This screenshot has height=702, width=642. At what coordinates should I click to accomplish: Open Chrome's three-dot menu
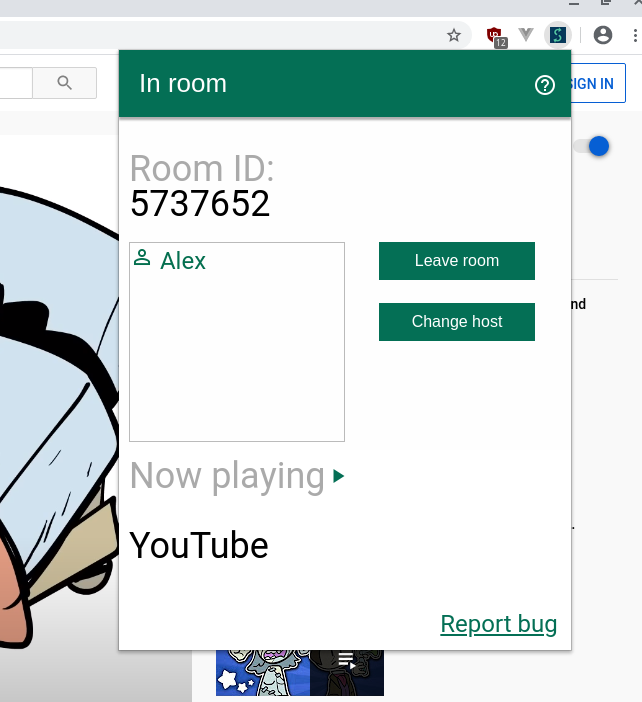pyautogui.click(x=635, y=35)
